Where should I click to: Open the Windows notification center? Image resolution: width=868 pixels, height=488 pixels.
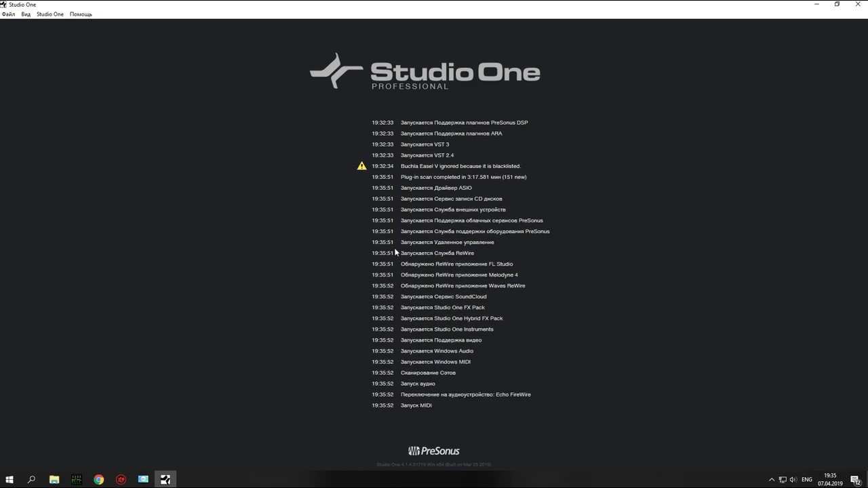(856, 480)
